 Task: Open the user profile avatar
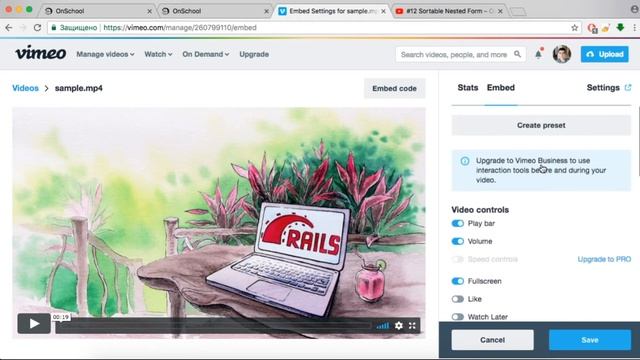pos(562,54)
